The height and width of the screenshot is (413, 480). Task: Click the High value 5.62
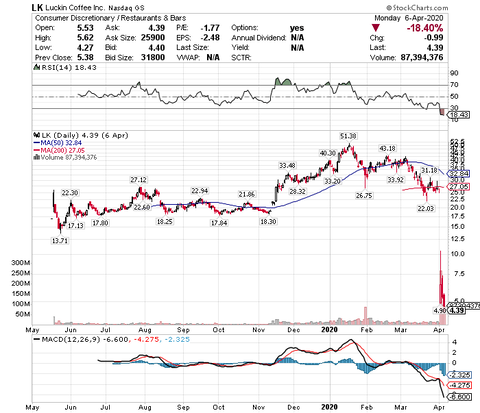85,38
